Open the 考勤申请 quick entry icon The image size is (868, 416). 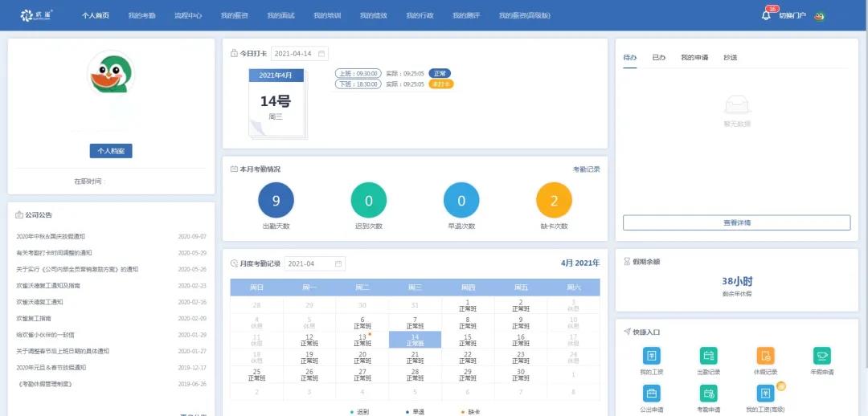pos(708,393)
